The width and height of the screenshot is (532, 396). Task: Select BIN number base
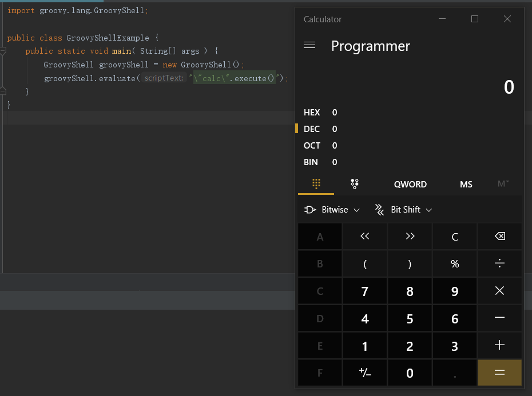click(x=311, y=162)
